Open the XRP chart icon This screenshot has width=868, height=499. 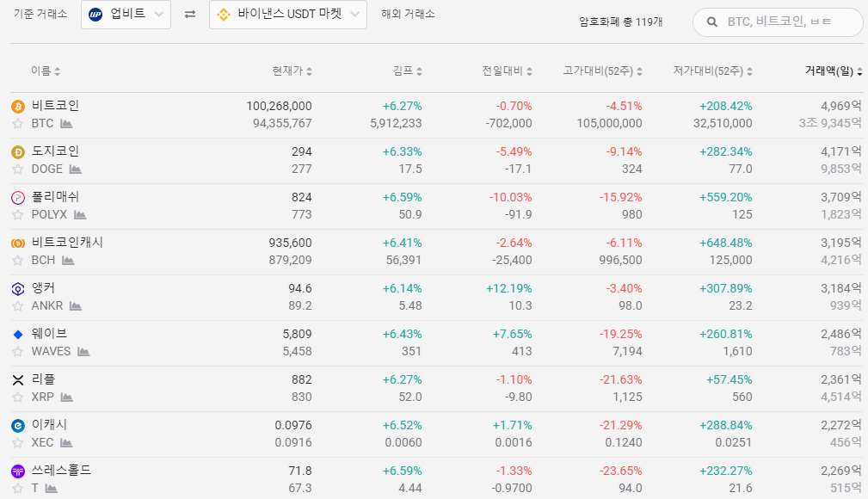[66, 397]
